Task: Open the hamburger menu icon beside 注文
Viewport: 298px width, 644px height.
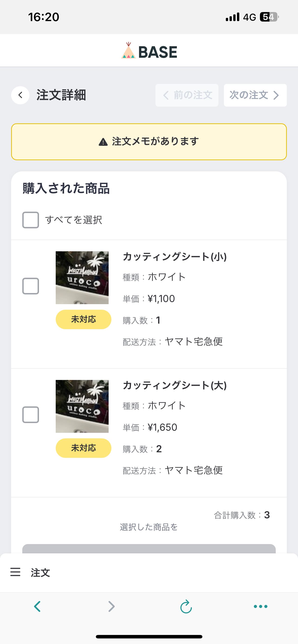Action: click(x=15, y=572)
